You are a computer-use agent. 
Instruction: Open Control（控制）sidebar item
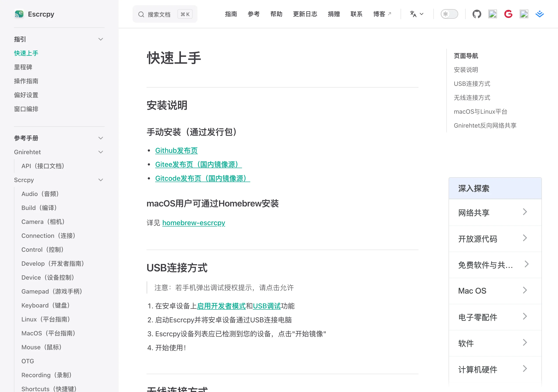pyautogui.click(x=43, y=249)
